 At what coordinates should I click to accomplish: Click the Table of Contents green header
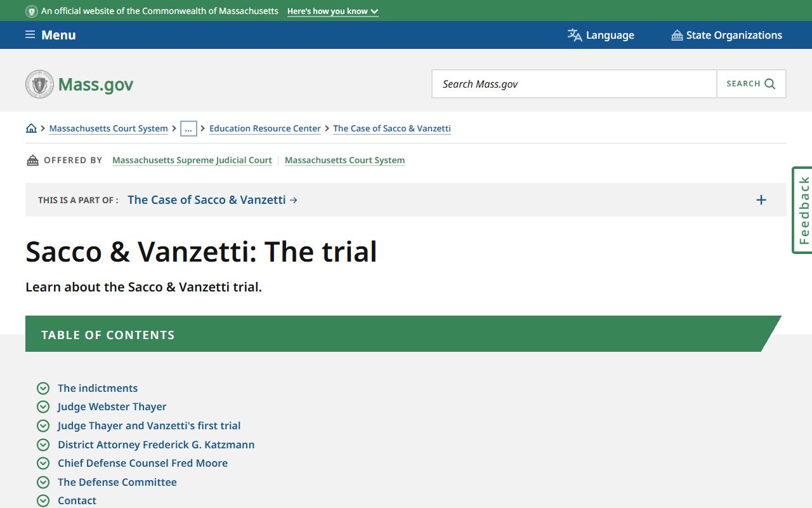[403, 334]
